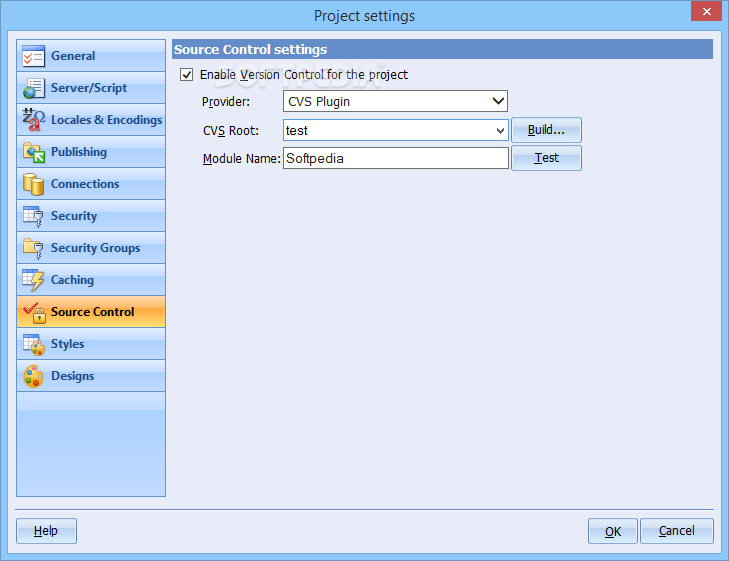Click the Locales & Encodings letter icon

[x=33, y=120]
